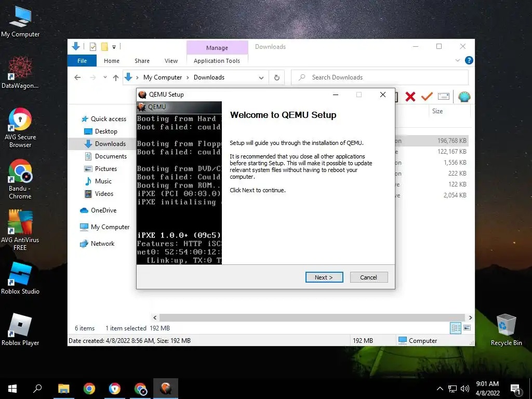Image resolution: width=532 pixels, height=399 pixels.
Task: Click the Properties quick access toolbar icon
Action: [92, 47]
